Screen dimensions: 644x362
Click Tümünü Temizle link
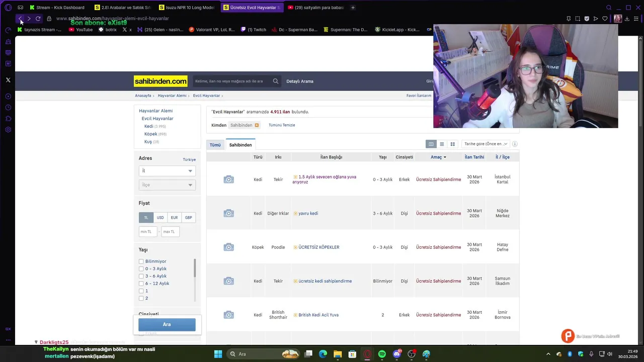coord(282,125)
